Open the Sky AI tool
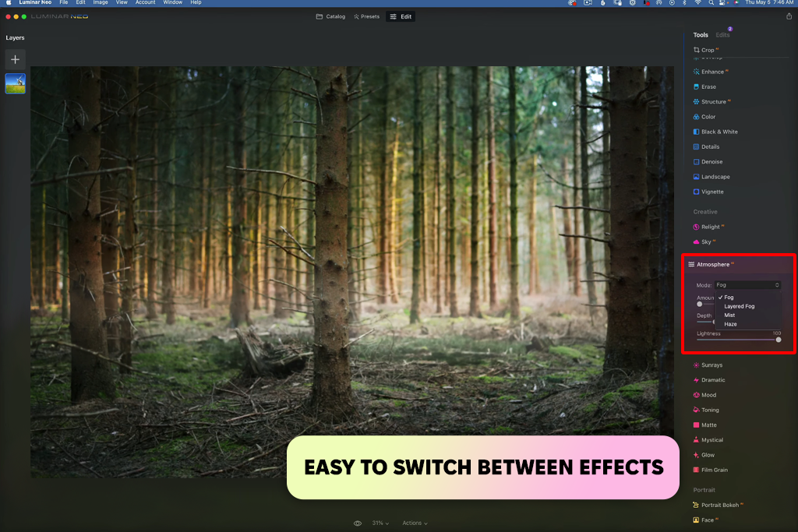The height and width of the screenshot is (532, 798). [704, 242]
